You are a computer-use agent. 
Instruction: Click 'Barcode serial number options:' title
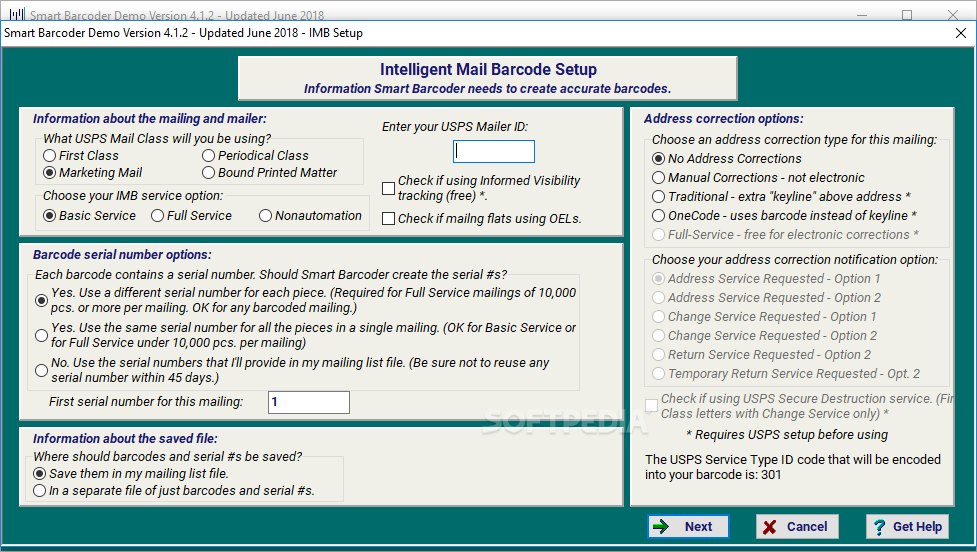(122, 254)
